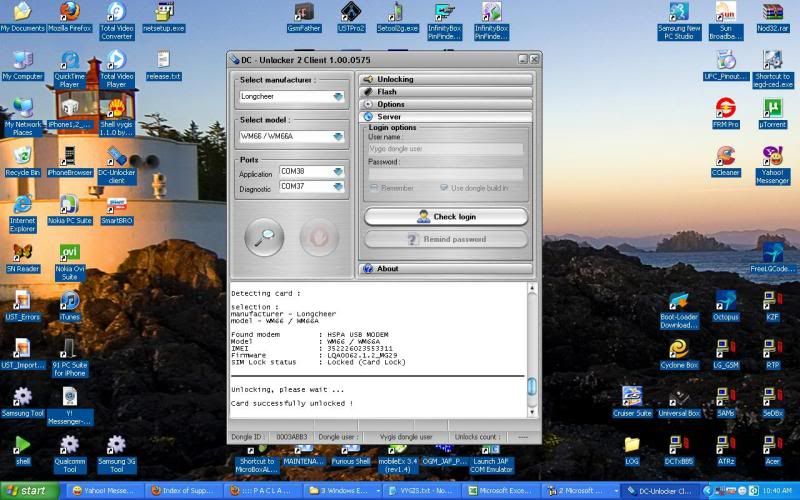Image resolution: width=800 pixels, height=500 pixels.
Task: Open netsetup.exe on the desktop
Action: pyautogui.click(x=164, y=17)
